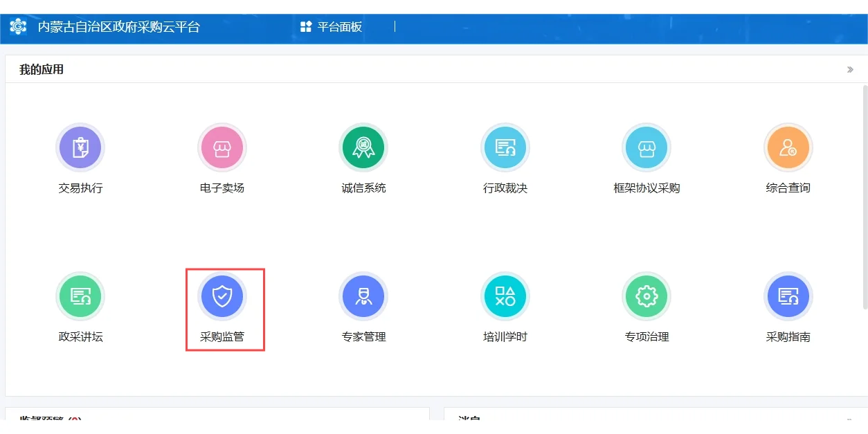The image size is (868, 434).
Task: Click the 框架协议采购 label text
Action: 647,188
